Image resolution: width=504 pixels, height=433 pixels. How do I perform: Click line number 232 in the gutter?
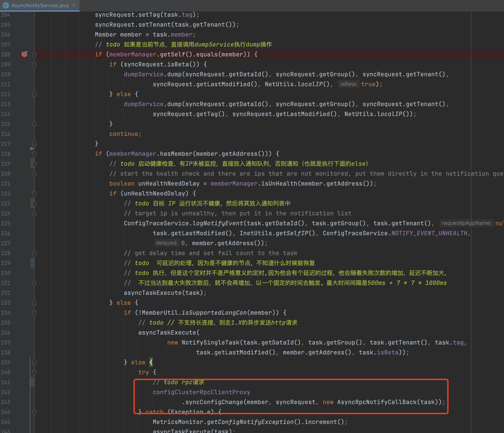click(6, 293)
